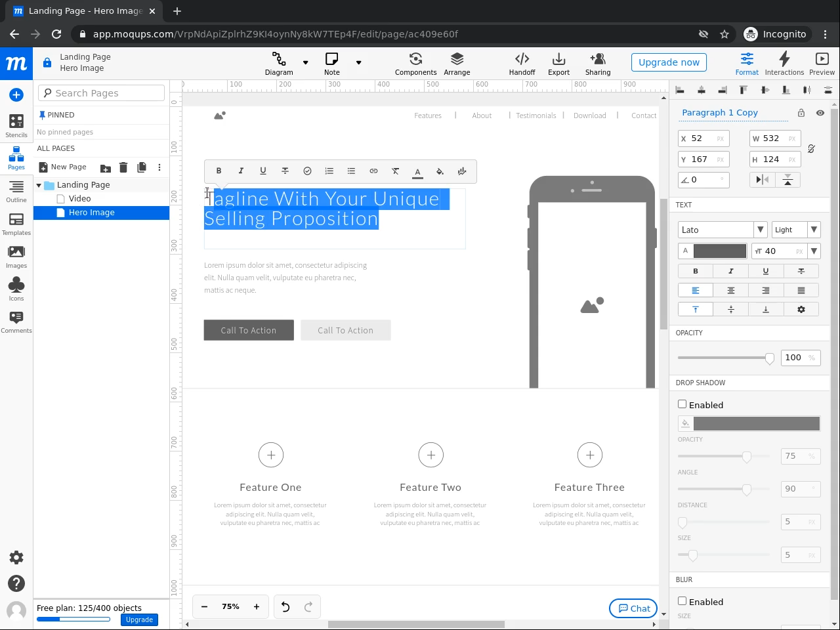Enable the Blur checkbox
This screenshot has width=840, height=630.
pos(682,601)
